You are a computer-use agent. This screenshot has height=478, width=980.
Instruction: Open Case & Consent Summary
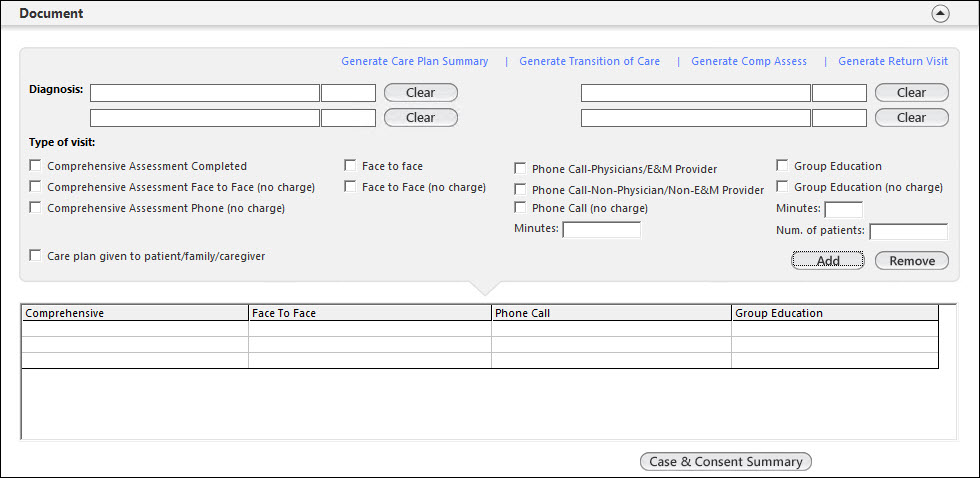[x=726, y=462]
